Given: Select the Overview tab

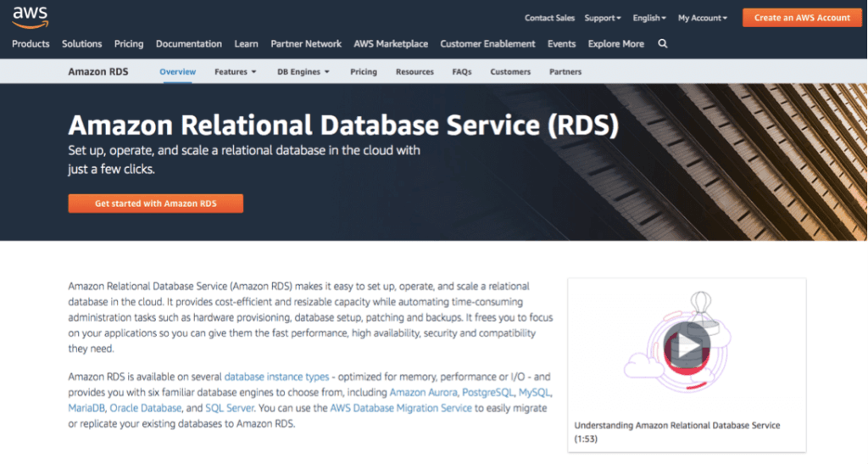Looking at the screenshot, I should (x=178, y=71).
